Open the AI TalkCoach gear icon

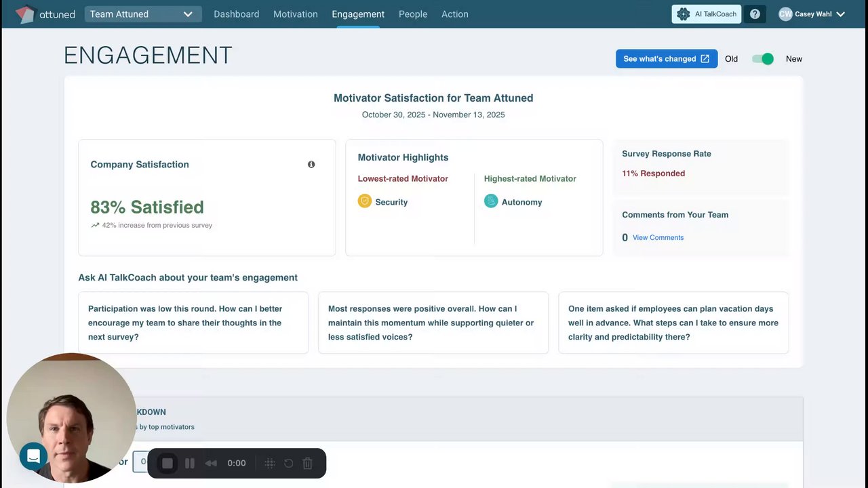(683, 14)
